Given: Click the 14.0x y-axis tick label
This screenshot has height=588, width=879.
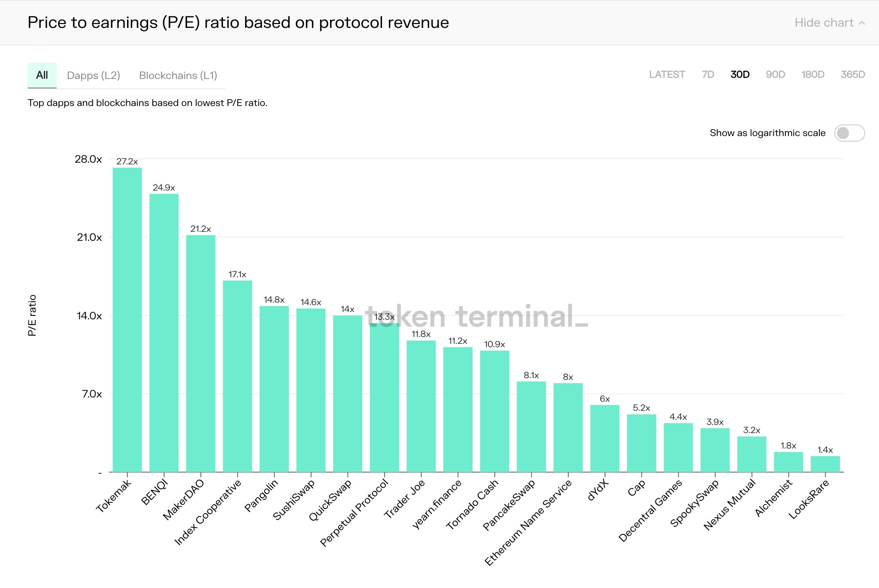Looking at the screenshot, I should pos(89,316).
